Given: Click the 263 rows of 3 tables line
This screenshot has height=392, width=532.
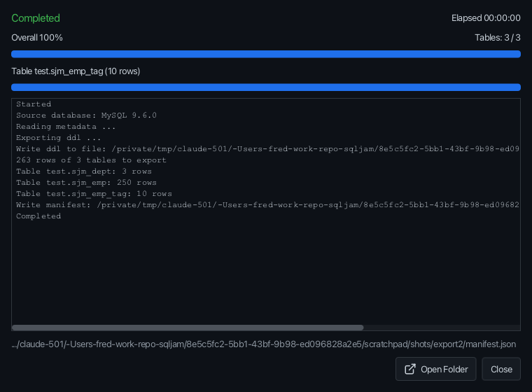Looking at the screenshot, I should [91, 160].
